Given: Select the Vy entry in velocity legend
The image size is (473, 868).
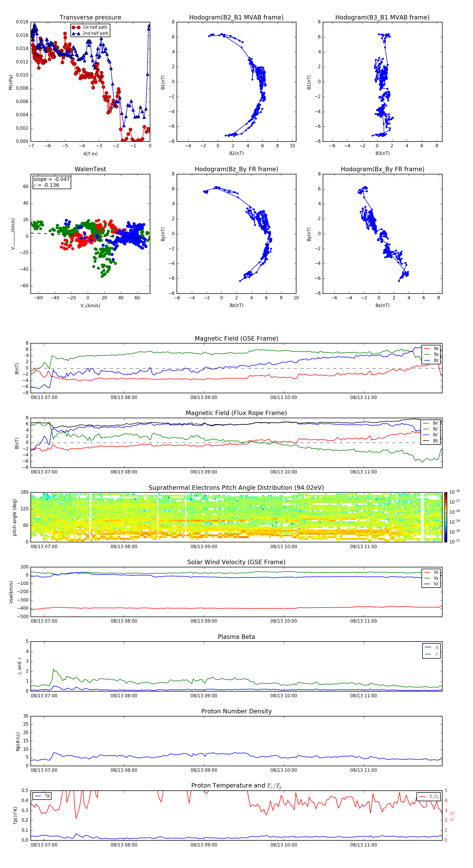Looking at the screenshot, I should [431, 578].
